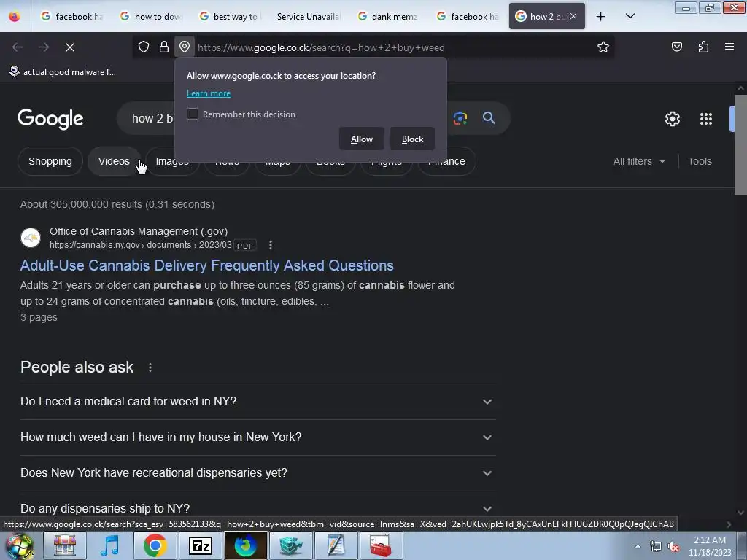Open the extensions puzzle icon
The height and width of the screenshot is (560, 747).
[703, 47]
